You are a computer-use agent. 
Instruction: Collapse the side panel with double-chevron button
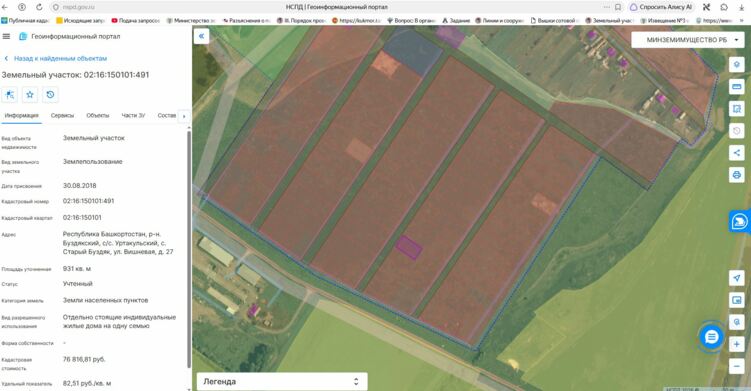tap(202, 36)
